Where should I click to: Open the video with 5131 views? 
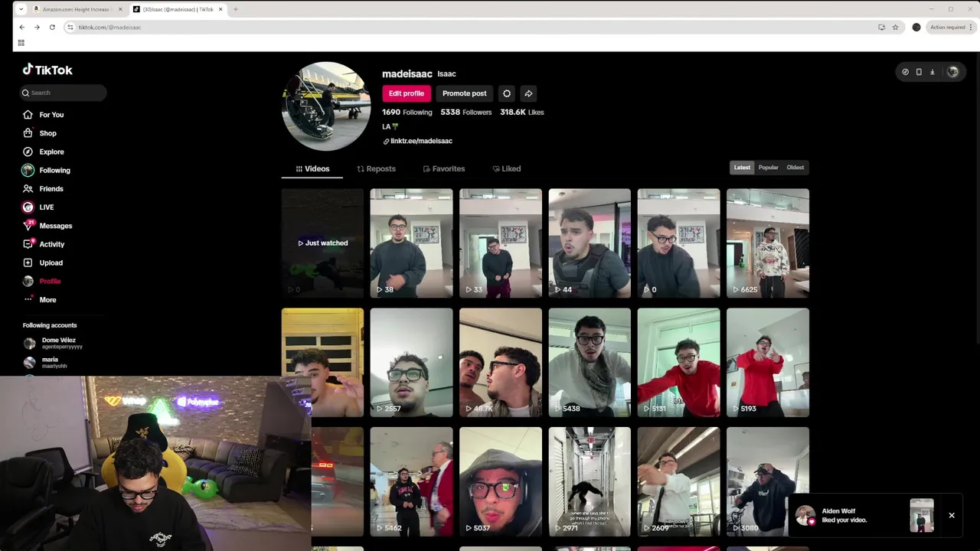click(x=678, y=363)
